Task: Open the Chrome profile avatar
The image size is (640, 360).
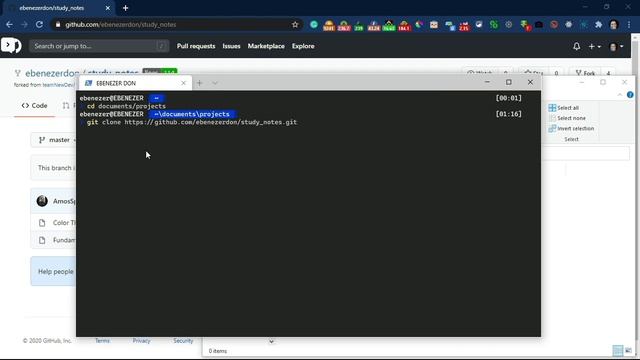Action: coord(613,24)
